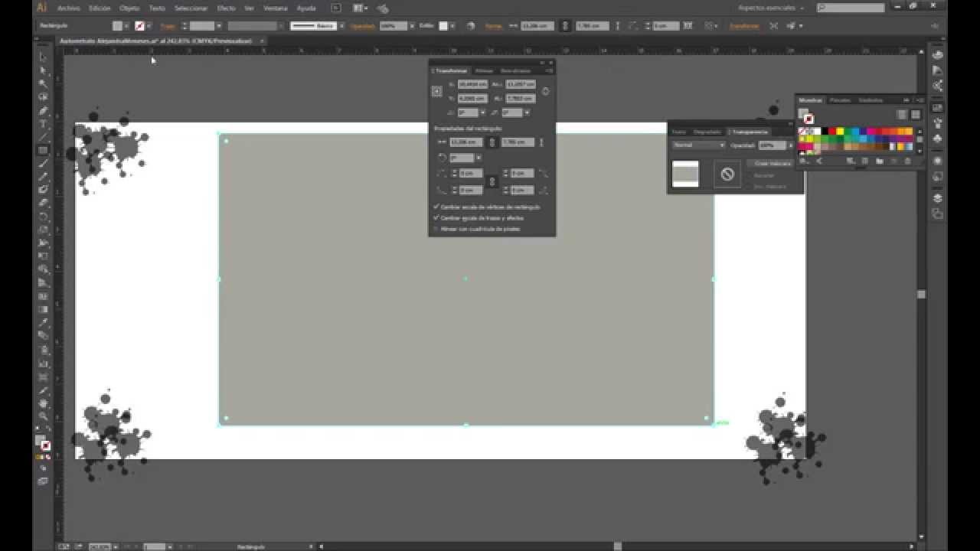Select the Gradient tool
980x551 pixels.
[x=43, y=309]
